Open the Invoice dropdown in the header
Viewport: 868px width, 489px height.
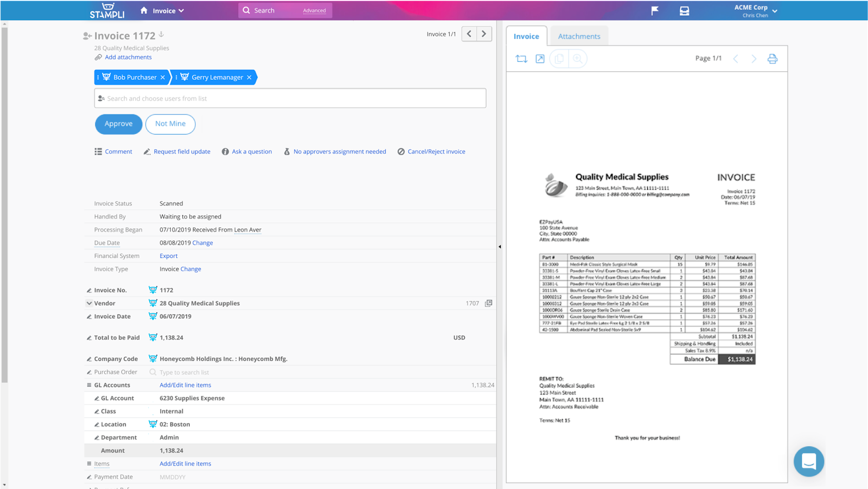coord(168,10)
